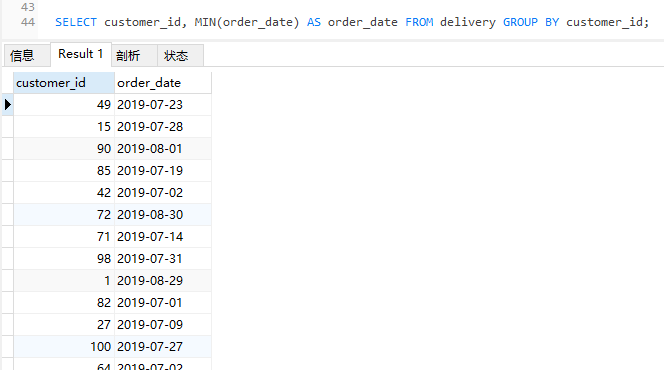
Task: Select customer_id cell with value 71
Action: (x=64, y=237)
